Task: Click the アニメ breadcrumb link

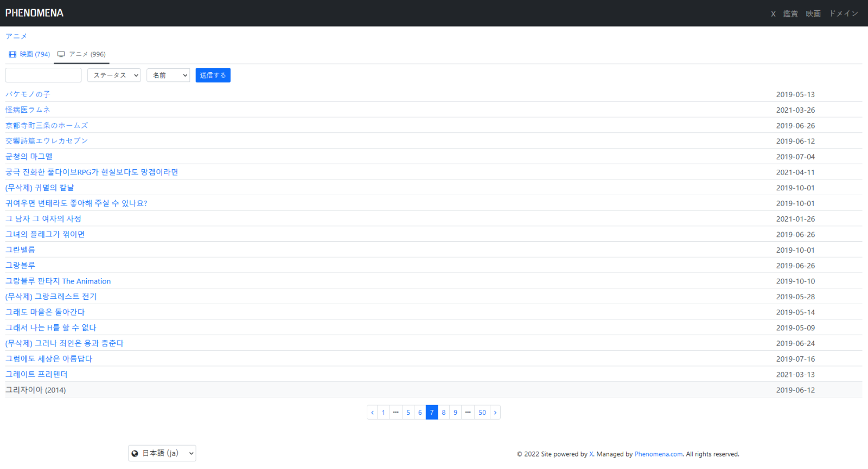Action: [16, 36]
